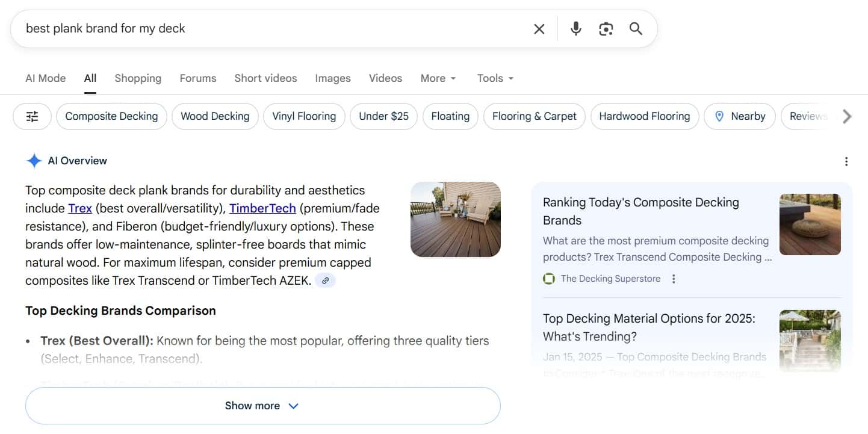This screenshot has width=868, height=434.
Task: Open the TimberTech link in the AI Overview
Action: pyautogui.click(x=262, y=208)
